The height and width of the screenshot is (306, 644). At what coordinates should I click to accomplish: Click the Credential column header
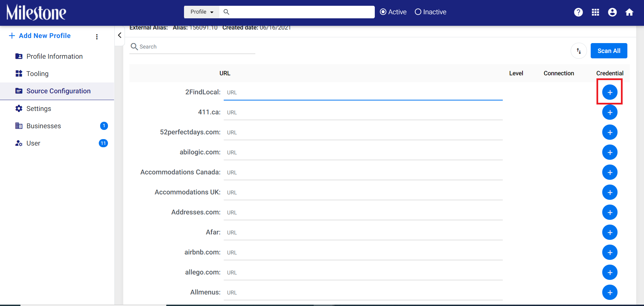coord(610,73)
